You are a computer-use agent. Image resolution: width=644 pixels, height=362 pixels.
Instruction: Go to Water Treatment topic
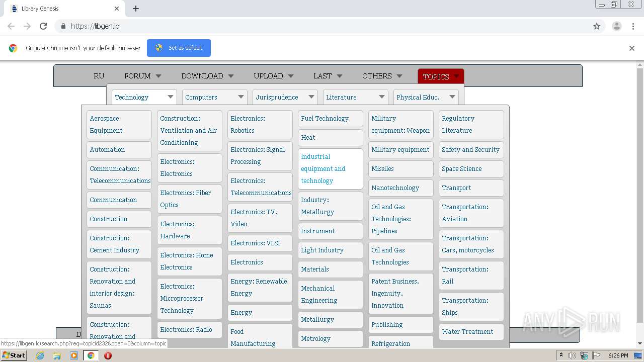tap(471, 332)
